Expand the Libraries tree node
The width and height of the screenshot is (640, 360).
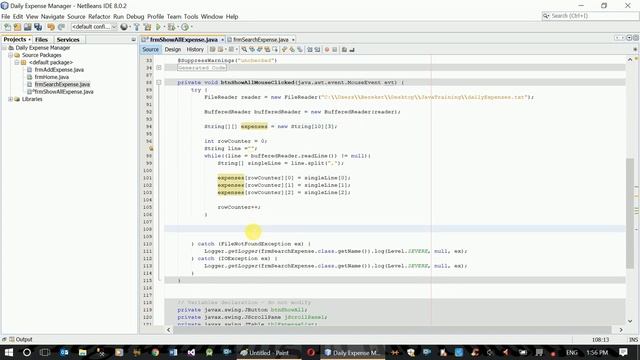(11, 99)
